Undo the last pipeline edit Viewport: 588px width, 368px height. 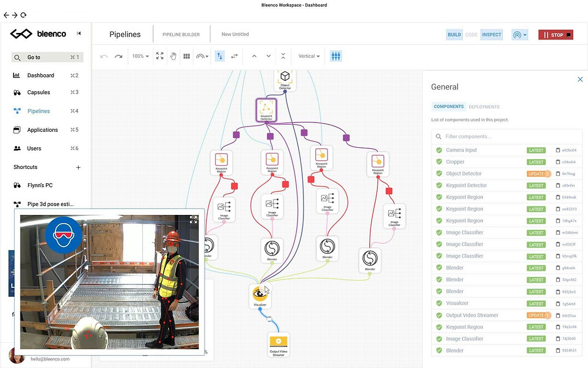(x=104, y=57)
